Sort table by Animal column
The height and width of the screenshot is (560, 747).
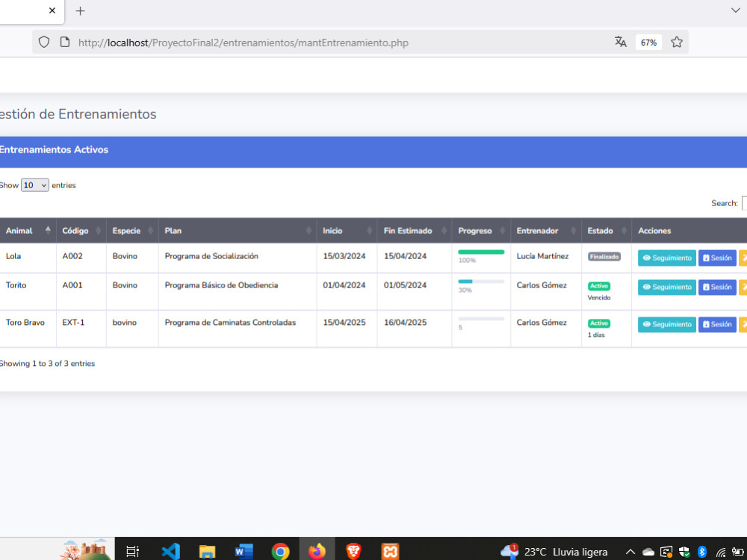pyautogui.click(x=28, y=231)
